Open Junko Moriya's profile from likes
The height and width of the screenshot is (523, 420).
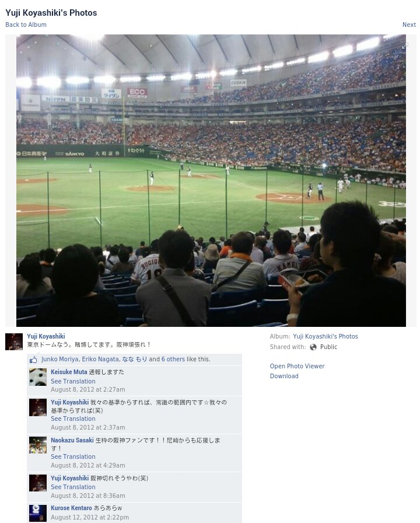pos(60,359)
